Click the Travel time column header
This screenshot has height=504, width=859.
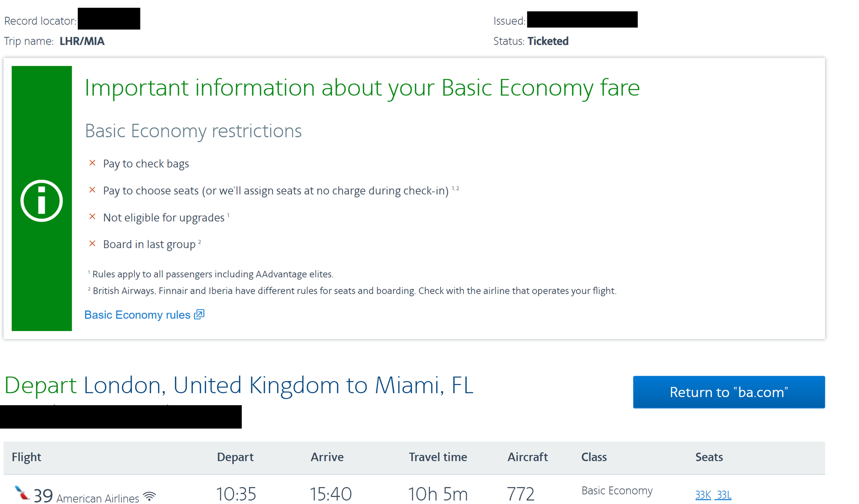point(438,457)
